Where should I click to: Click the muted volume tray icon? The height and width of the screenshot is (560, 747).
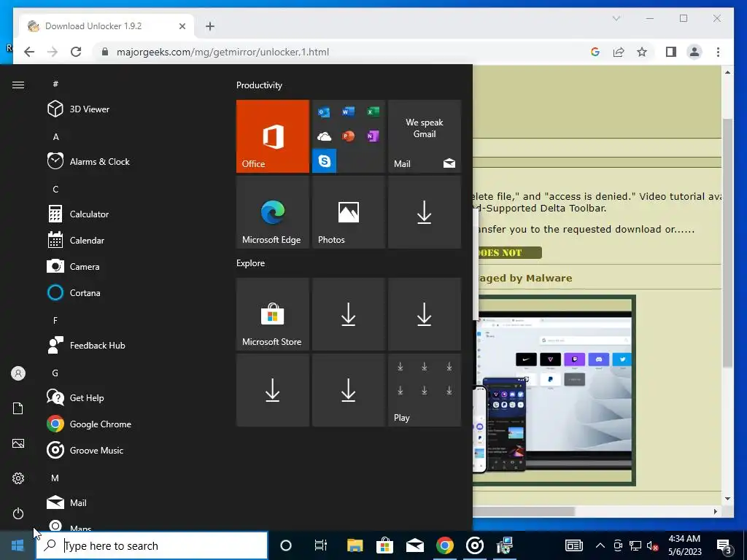click(x=653, y=545)
